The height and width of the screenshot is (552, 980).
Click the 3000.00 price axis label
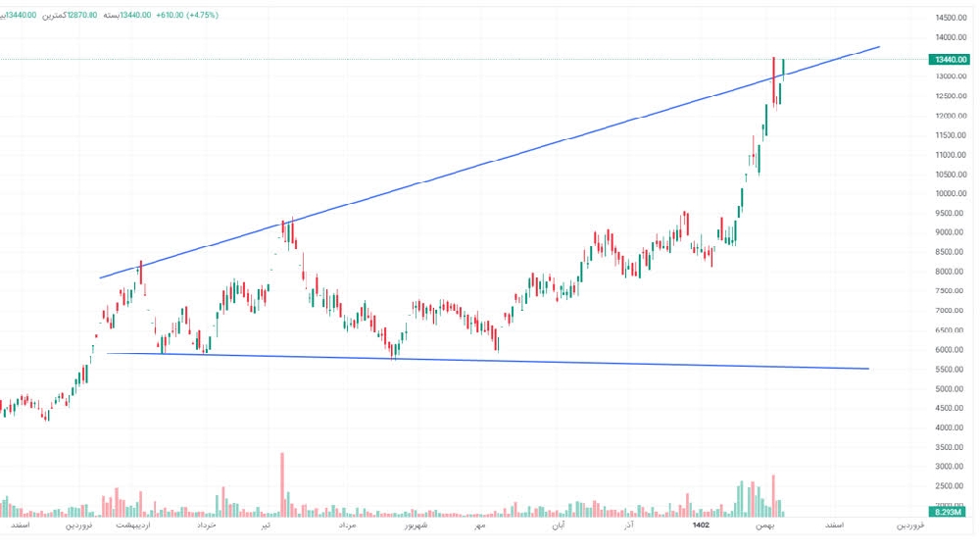pos(951,467)
